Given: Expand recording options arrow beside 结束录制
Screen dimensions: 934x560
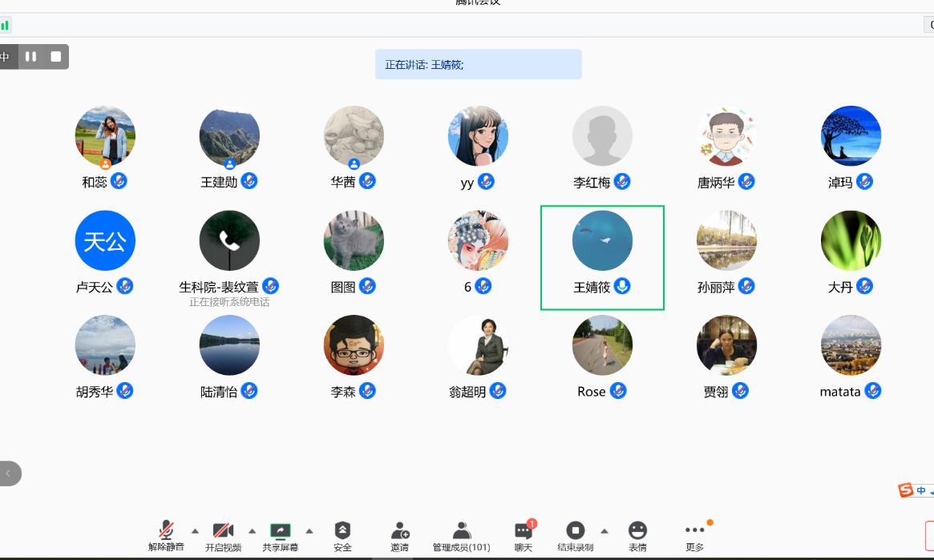Looking at the screenshot, I should pyautogui.click(x=604, y=530).
